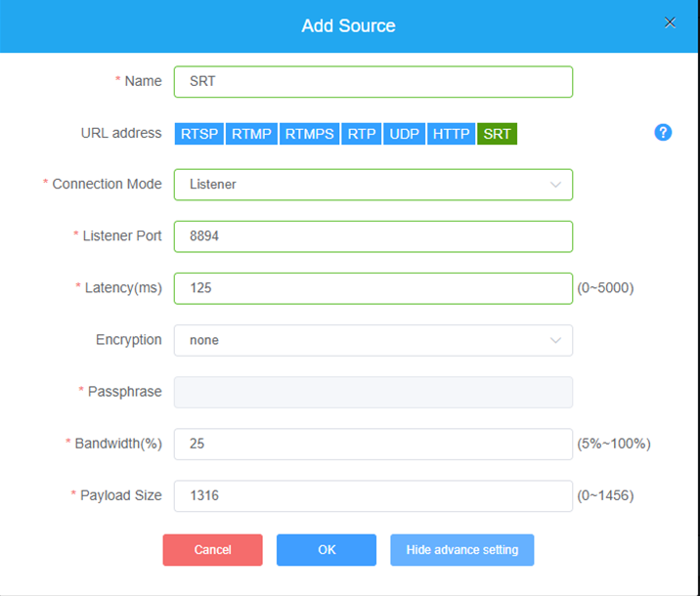Click the Listener Port field
This screenshot has width=700, height=596.
point(373,236)
